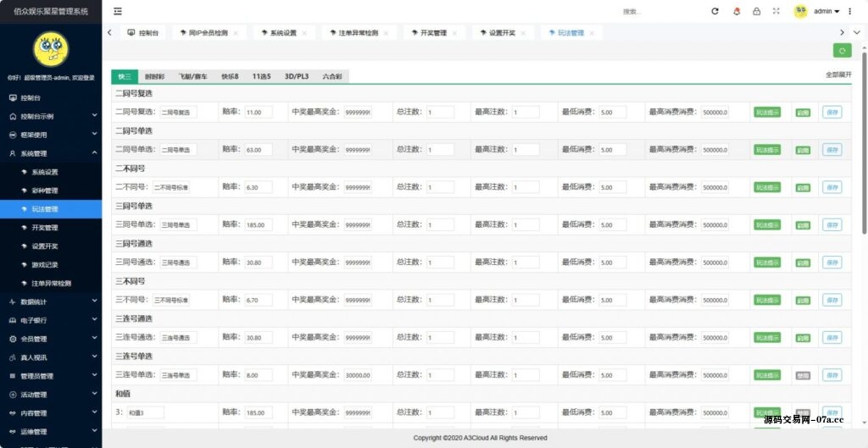Expand the 控制台示例 sidebar menu

coord(51,116)
